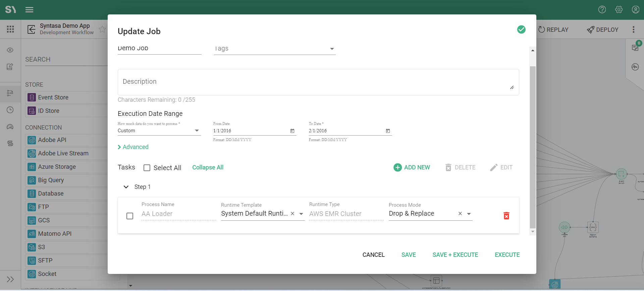Open the user account profile icon

coord(635,10)
